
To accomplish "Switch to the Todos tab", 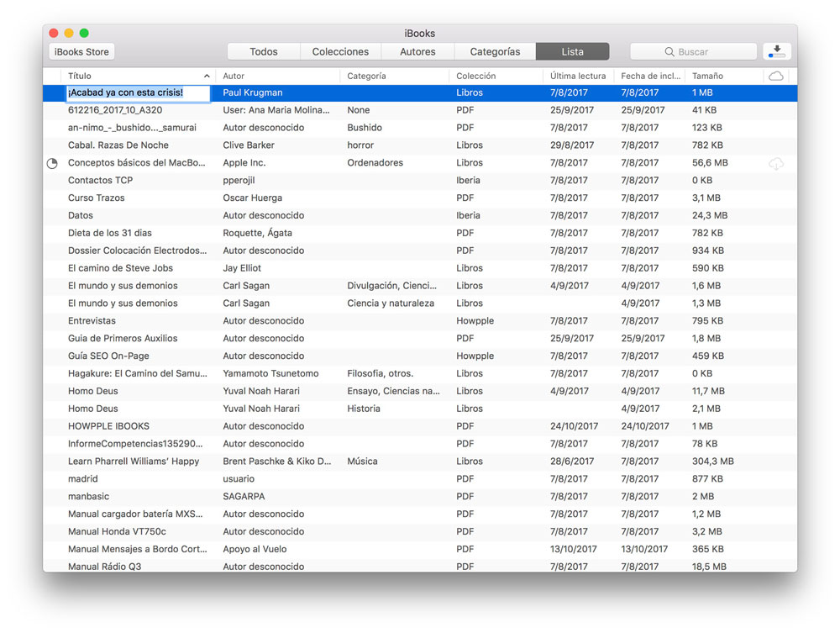I will pyautogui.click(x=264, y=52).
